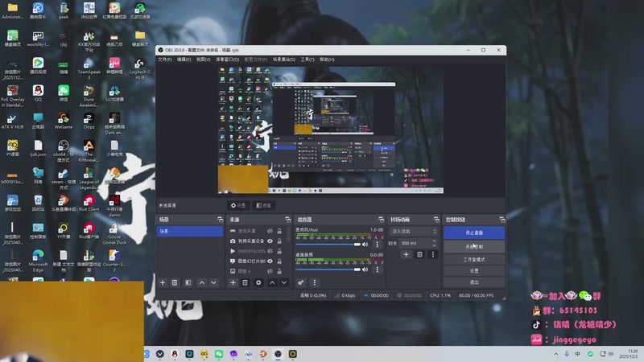Move scene up with the Scenes dock up arrow
644x362 pixels.
click(x=202, y=283)
